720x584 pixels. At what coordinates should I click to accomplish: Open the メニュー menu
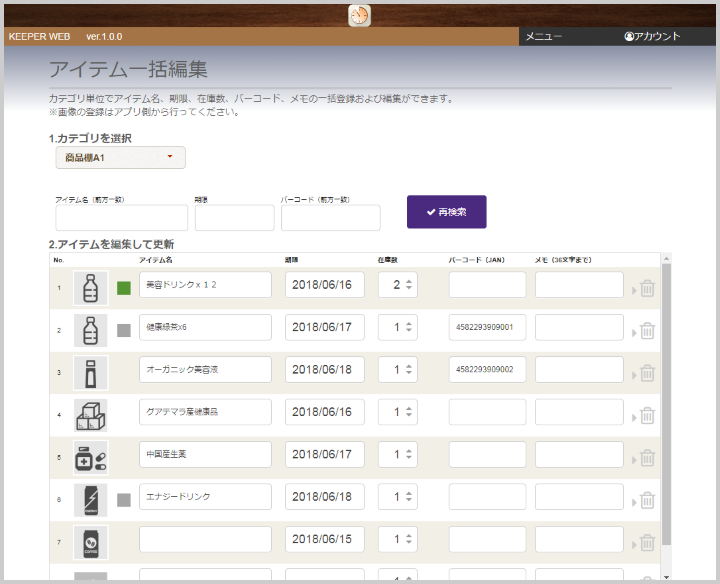point(544,36)
